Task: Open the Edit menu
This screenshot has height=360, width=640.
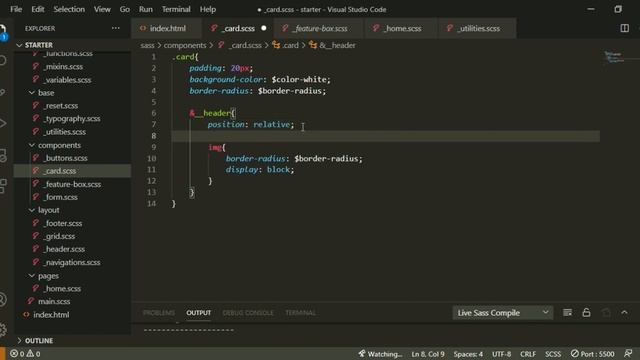Action: (x=38, y=9)
